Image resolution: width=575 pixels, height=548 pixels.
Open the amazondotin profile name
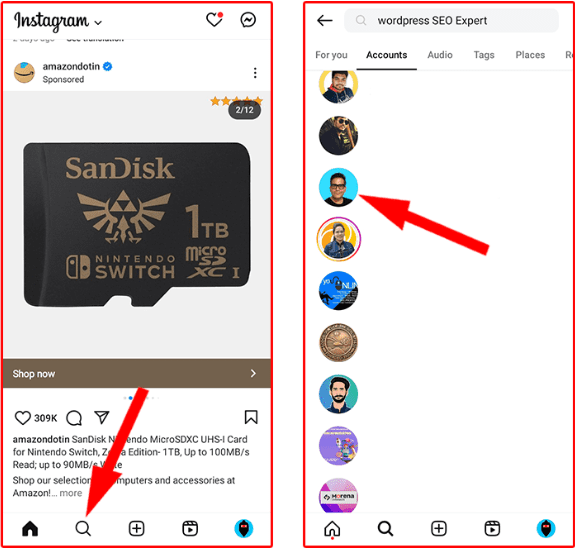71,66
